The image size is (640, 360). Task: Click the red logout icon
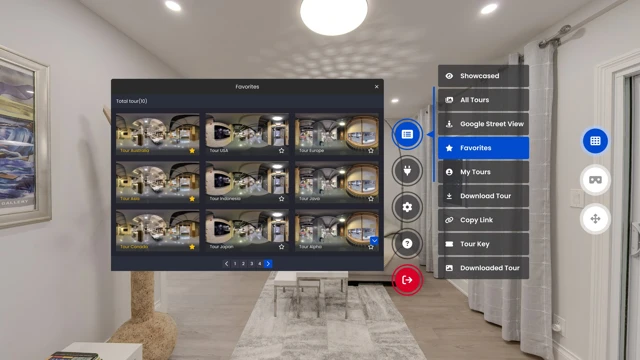click(407, 280)
